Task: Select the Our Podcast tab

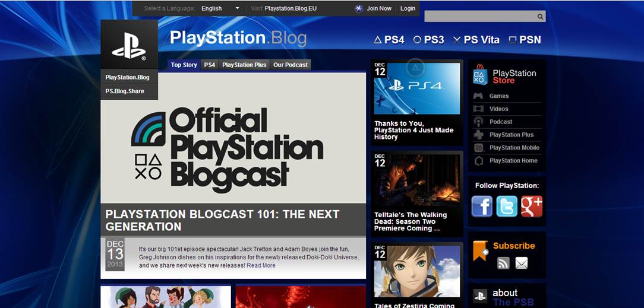Action: point(291,65)
